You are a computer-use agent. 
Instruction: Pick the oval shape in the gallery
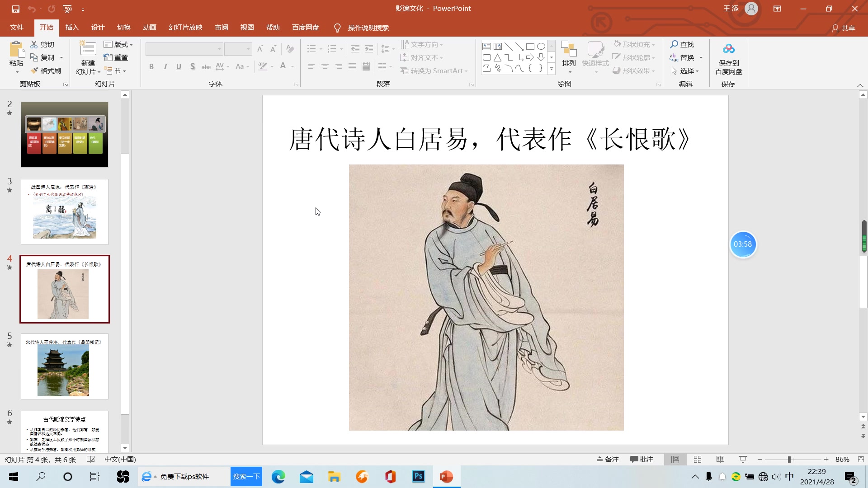pos(541,46)
